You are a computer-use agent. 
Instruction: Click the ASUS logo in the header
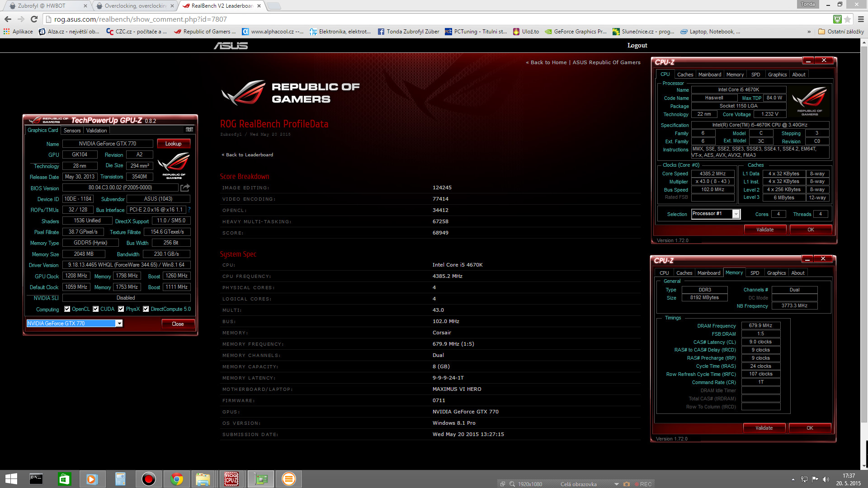pyautogui.click(x=231, y=46)
